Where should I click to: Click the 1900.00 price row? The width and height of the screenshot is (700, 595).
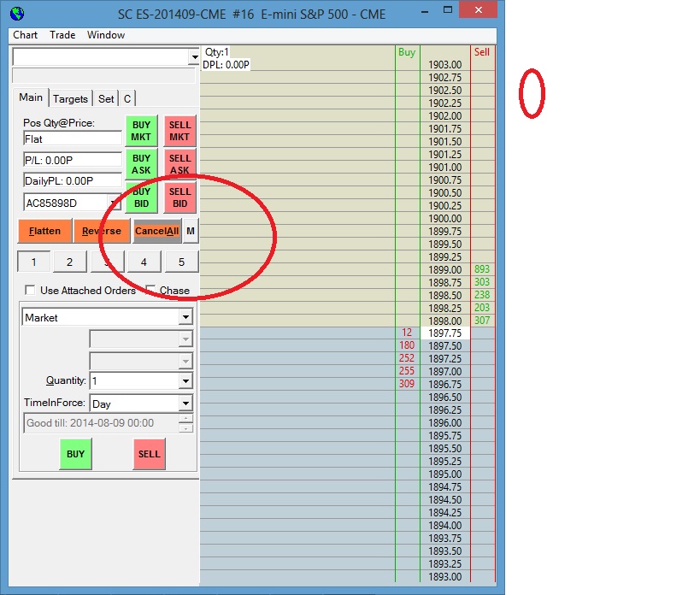point(444,219)
